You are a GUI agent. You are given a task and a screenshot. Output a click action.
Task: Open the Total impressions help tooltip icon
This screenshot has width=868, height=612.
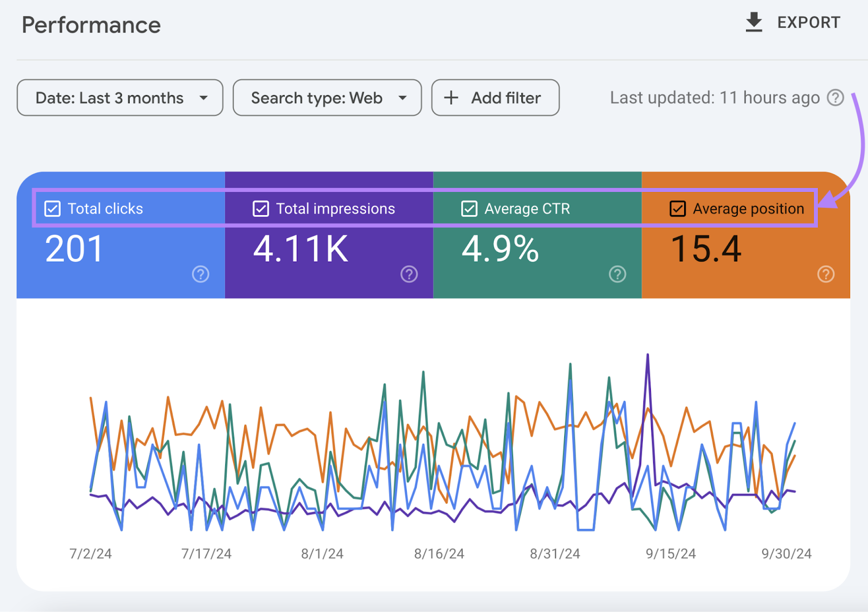pos(409,275)
